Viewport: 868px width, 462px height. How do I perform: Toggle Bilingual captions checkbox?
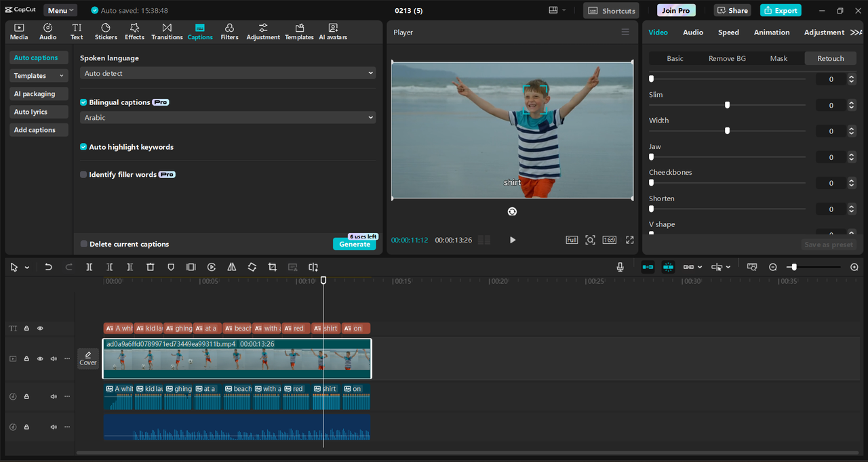(x=83, y=102)
